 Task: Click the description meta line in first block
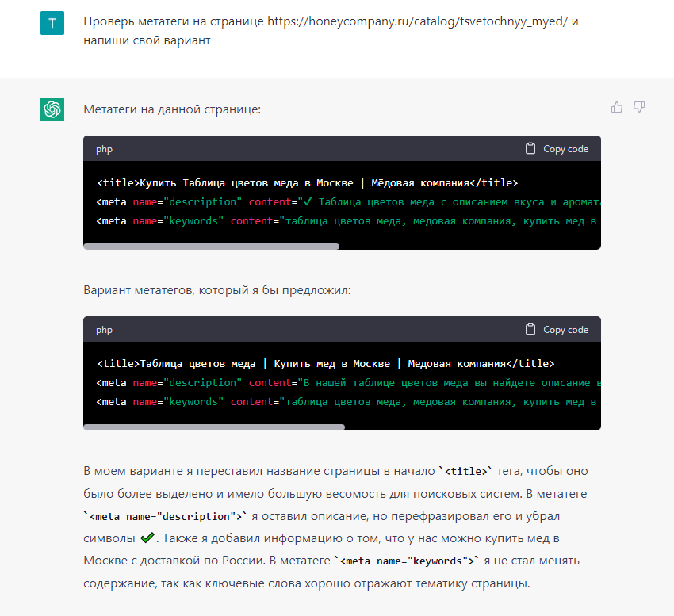[348, 201]
